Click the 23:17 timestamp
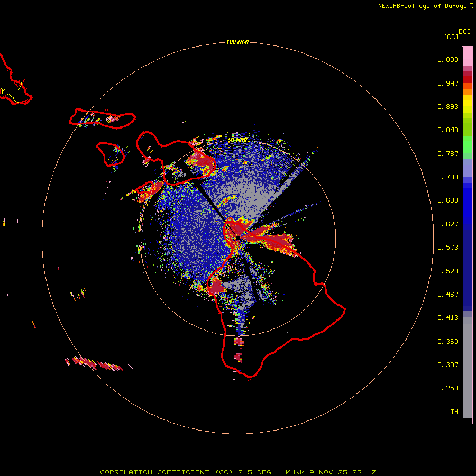The width and height of the screenshot is (476, 476). click(364, 472)
